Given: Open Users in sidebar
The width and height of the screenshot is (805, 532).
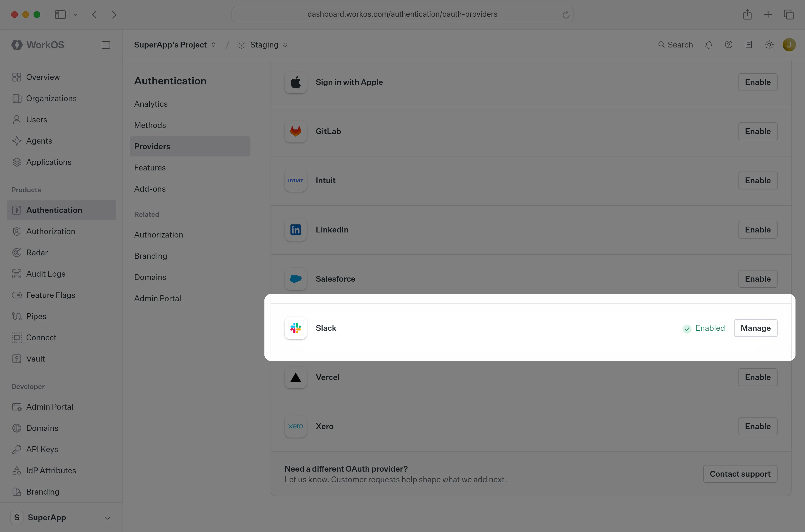Looking at the screenshot, I should (x=61, y=120).
